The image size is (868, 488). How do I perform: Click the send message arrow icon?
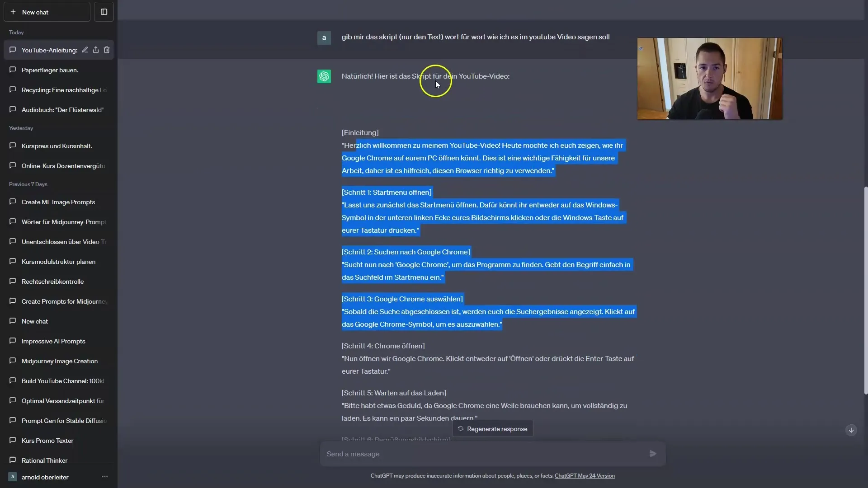pyautogui.click(x=653, y=454)
